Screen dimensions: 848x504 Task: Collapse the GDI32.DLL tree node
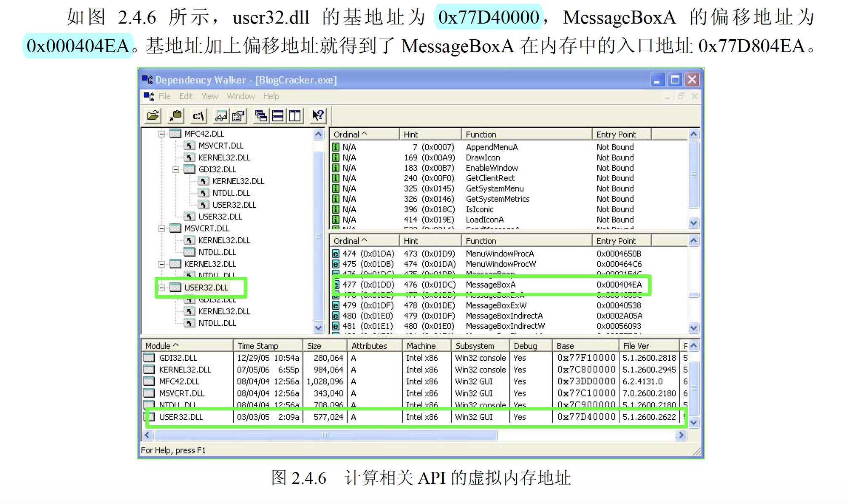(x=176, y=169)
